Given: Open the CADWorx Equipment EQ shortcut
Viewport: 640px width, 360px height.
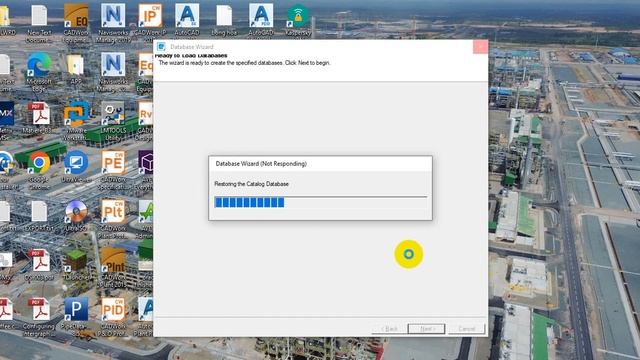Looking at the screenshot, I should (x=76, y=16).
